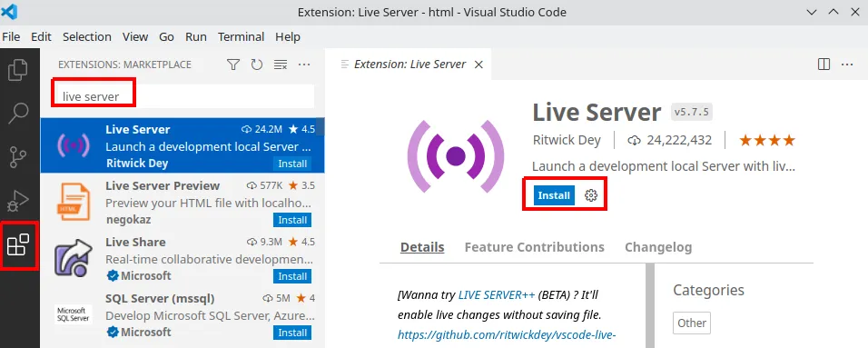
Task: Switch to the Details tab
Action: [422, 247]
